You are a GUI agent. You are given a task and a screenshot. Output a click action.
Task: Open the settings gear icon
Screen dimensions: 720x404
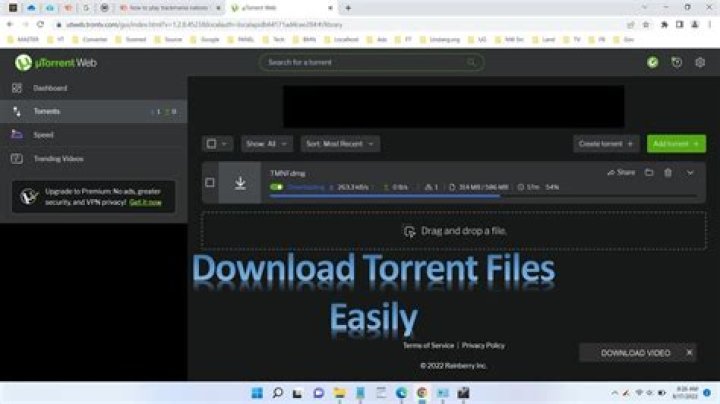(700, 62)
